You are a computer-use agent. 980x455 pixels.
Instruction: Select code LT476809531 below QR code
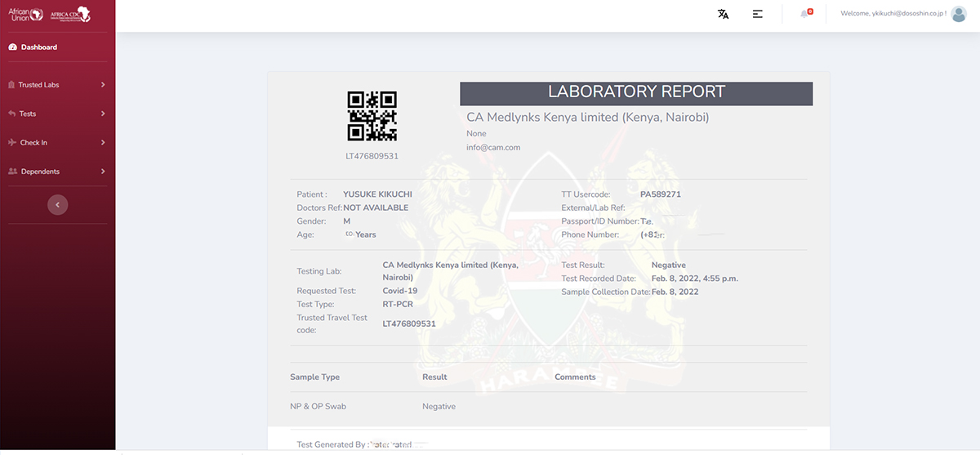[372, 156]
